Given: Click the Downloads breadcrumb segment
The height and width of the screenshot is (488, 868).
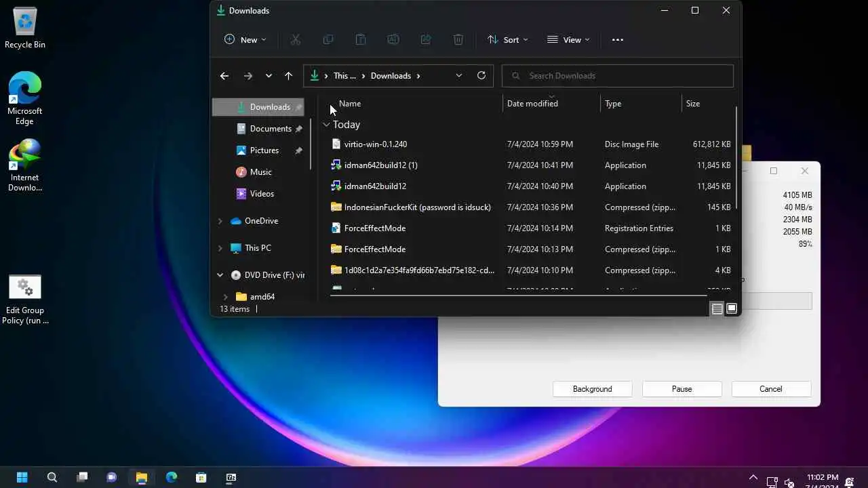Looking at the screenshot, I should pos(391,76).
